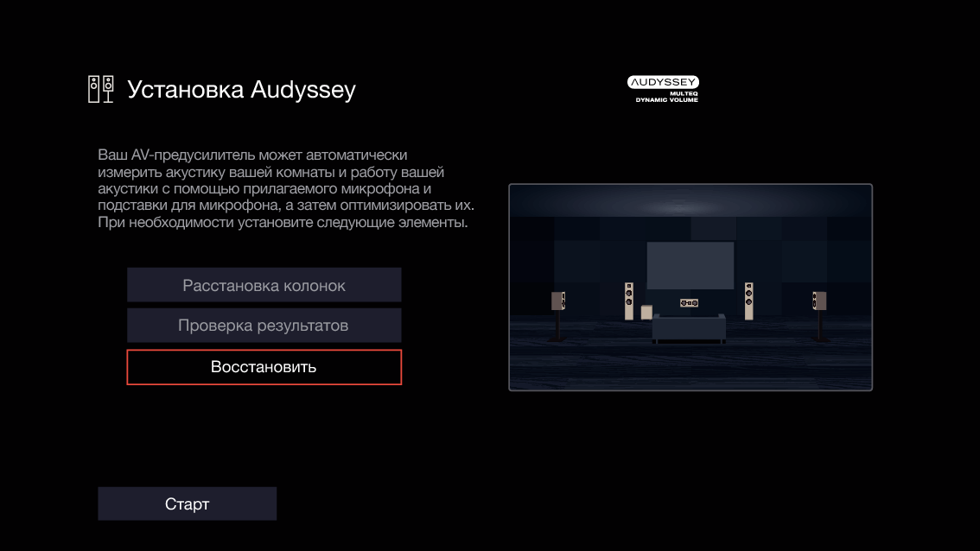The height and width of the screenshot is (551, 980).
Task: Click the subwoofer in the room illustration
Action: [x=646, y=312]
